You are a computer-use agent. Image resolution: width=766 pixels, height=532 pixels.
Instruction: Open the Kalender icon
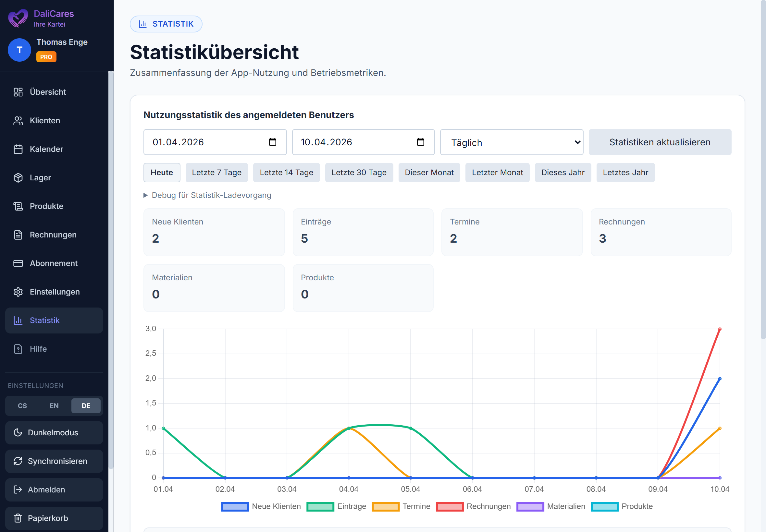click(18, 149)
